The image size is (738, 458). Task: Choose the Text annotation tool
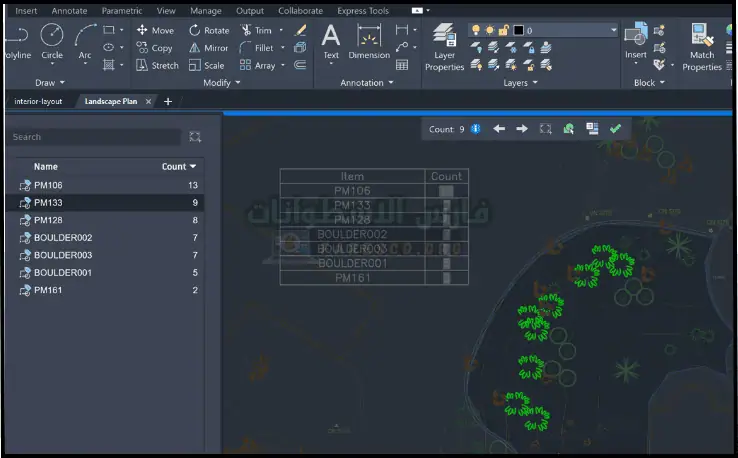click(331, 41)
